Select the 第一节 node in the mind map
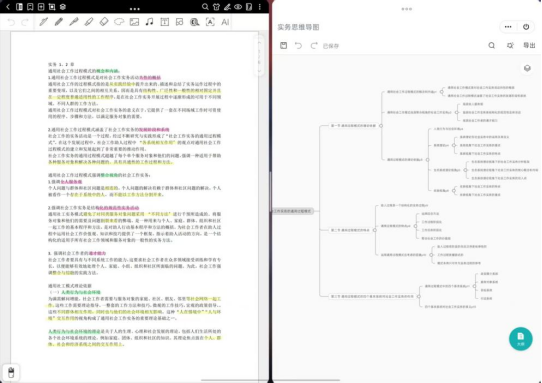Image resolution: width=542 pixels, height=383 pixels. pos(353,126)
